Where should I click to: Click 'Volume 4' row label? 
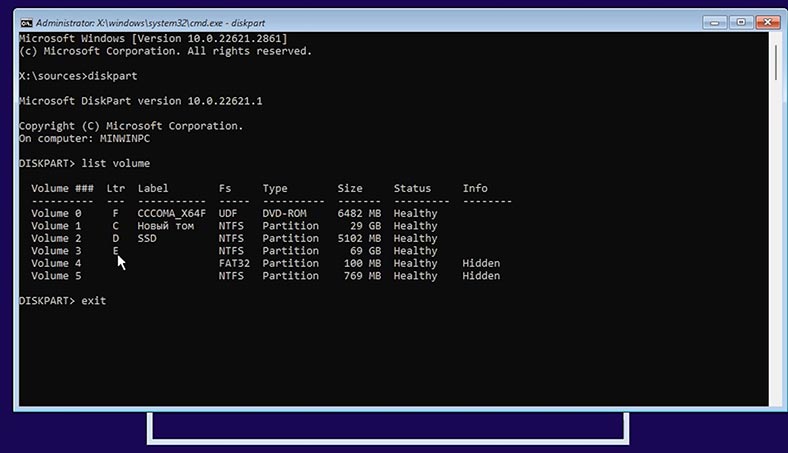(56, 263)
